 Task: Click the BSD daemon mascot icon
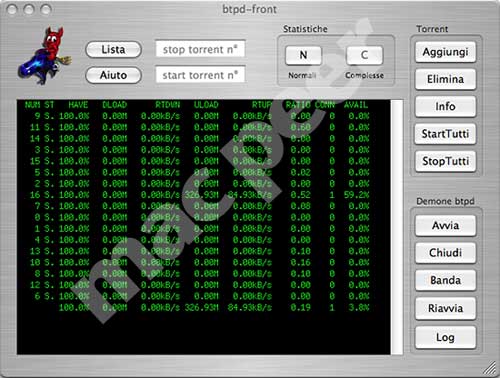pyautogui.click(x=44, y=56)
